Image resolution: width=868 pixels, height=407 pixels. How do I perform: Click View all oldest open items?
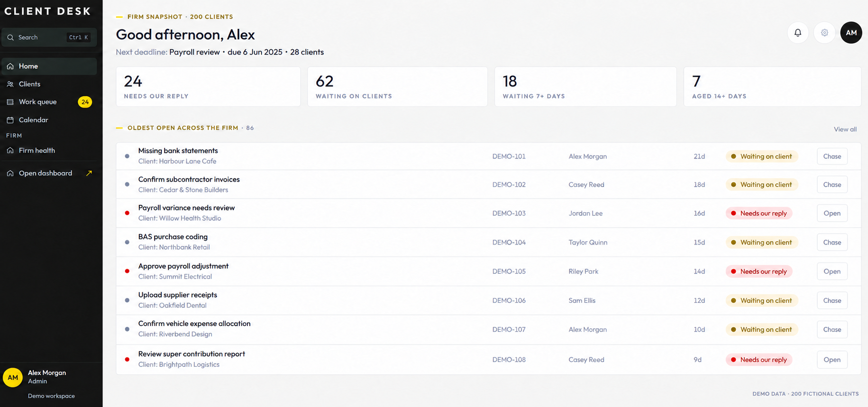tap(845, 129)
